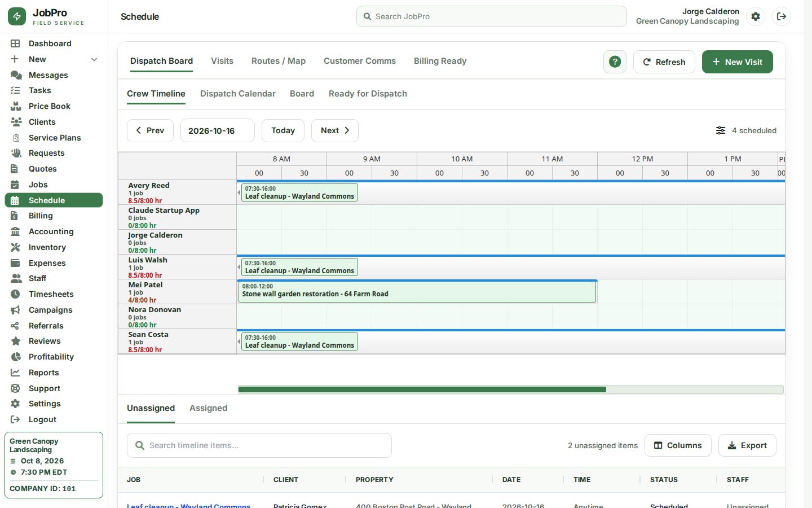Open Referrals in the sidebar
The image size is (812, 508).
54,326
